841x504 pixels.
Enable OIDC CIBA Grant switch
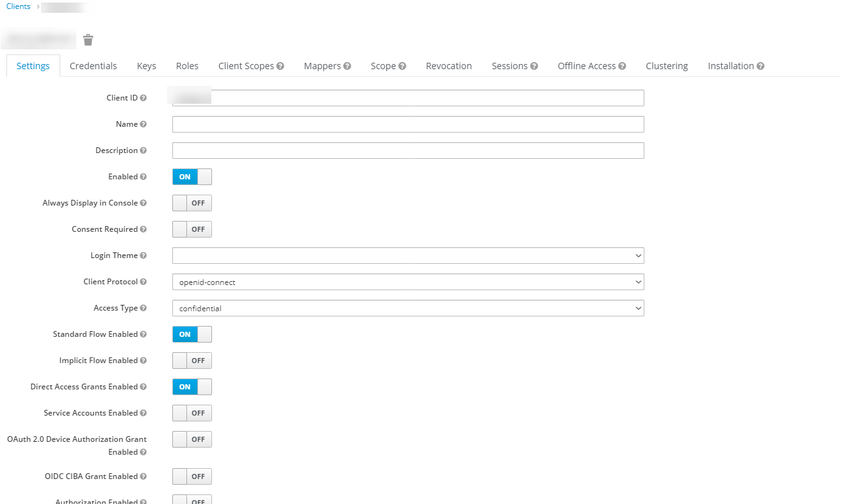pyautogui.click(x=192, y=476)
